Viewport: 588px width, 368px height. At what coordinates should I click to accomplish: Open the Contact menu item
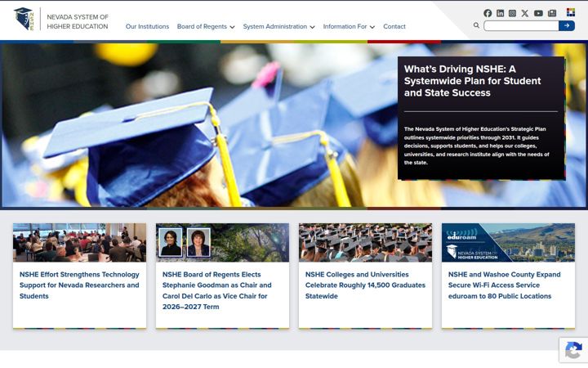click(x=394, y=27)
